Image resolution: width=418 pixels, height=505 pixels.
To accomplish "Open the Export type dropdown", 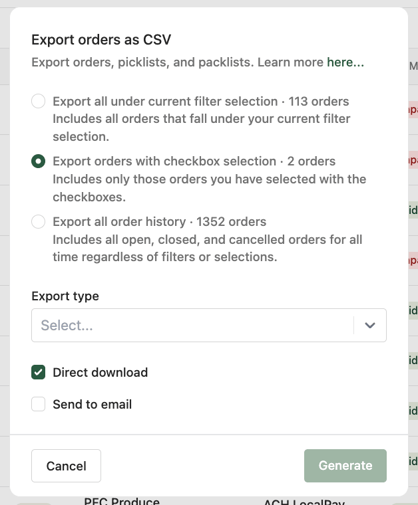I will (209, 325).
